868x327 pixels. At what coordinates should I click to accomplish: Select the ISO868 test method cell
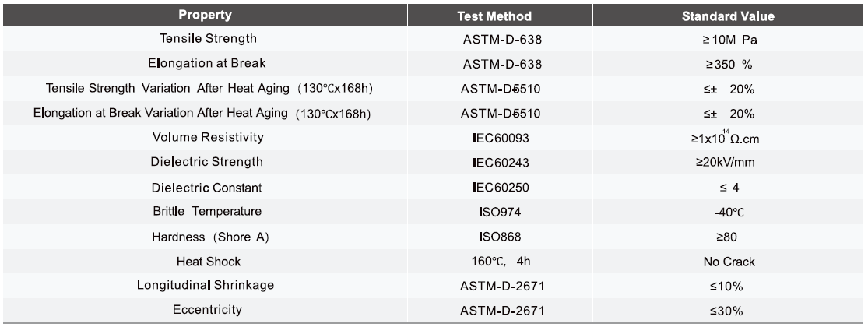click(504, 237)
